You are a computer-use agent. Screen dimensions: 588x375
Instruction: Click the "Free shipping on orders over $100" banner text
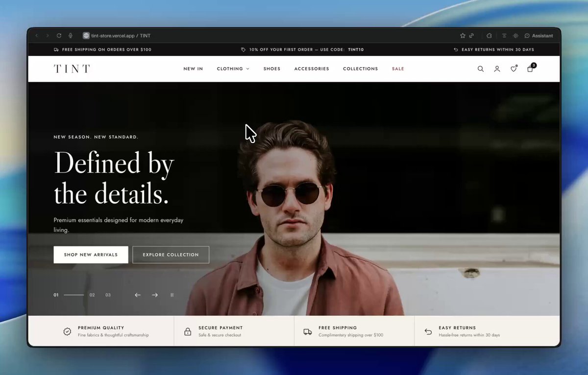tap(107, 49)
